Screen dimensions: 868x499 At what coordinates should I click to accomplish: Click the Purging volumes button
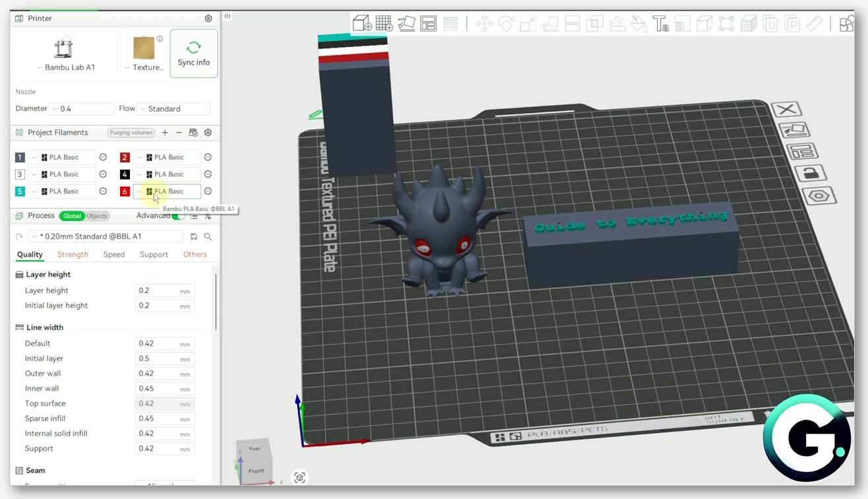[131, 133]
